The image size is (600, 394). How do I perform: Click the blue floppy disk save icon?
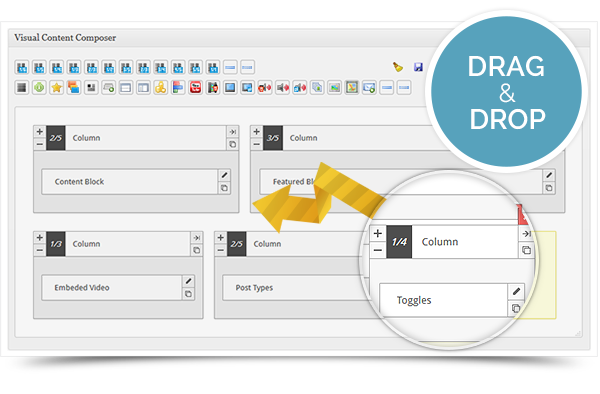pos(418,67)
